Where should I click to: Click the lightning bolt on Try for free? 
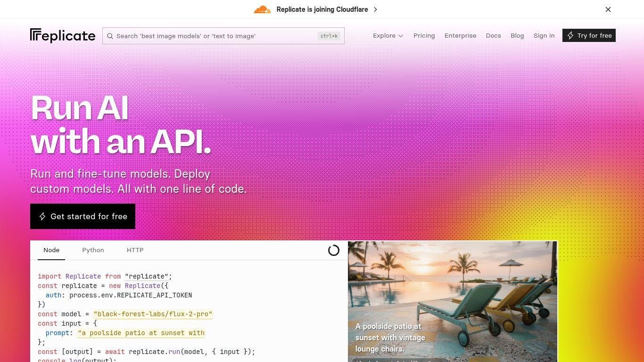point(570,36)
